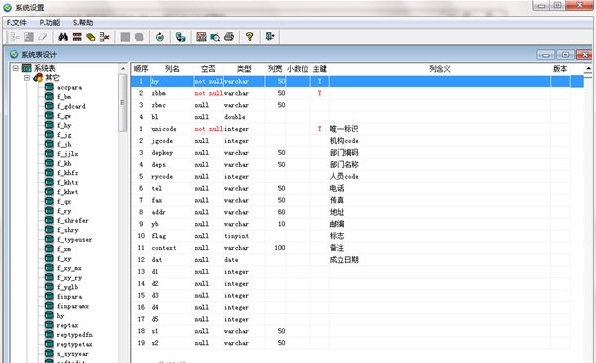
Task: Click the chart report toolbar icon
Action: coord(201,37)
